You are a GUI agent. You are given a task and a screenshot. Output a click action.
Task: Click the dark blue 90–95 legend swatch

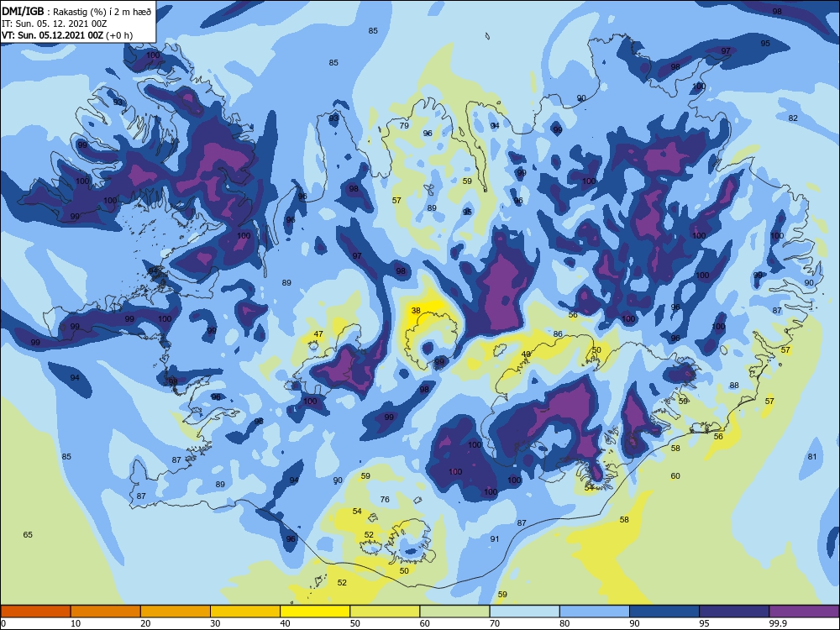tap(664, 612)
